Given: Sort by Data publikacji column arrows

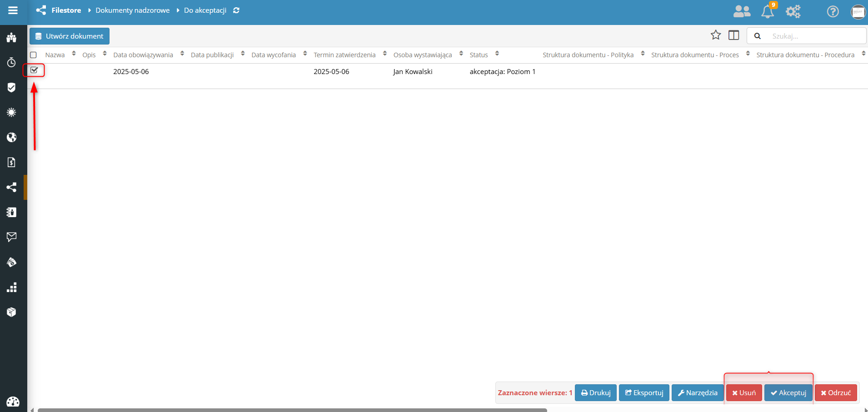Looking at the screenshot, I should (243, 54).
